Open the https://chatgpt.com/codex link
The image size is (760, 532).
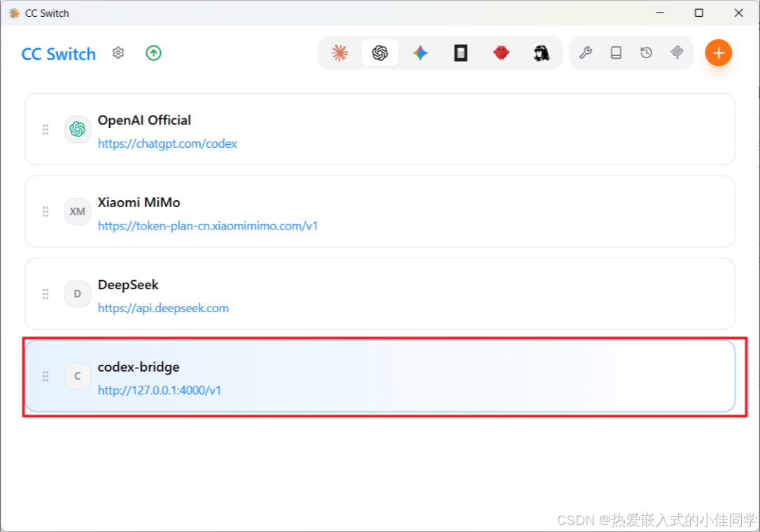167,143
